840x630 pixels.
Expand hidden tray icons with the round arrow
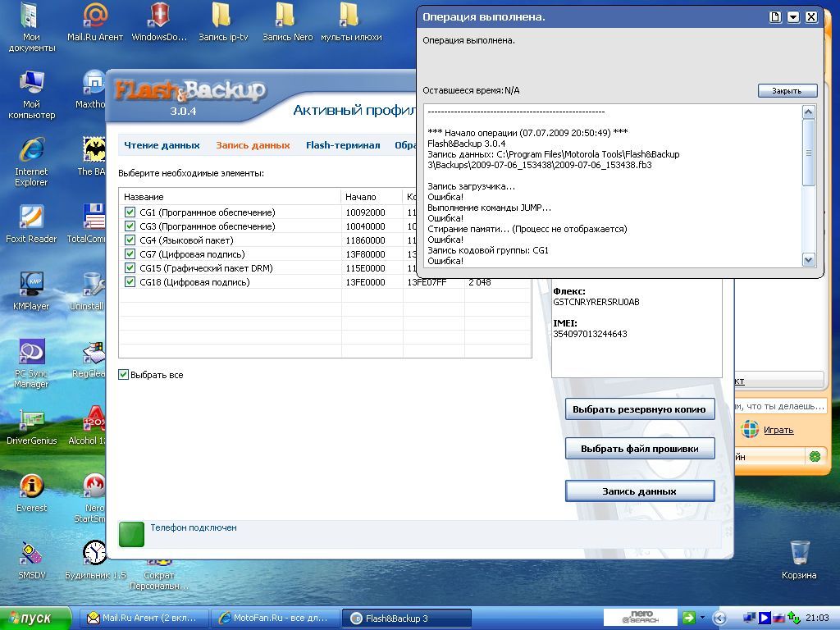[720, 619]
